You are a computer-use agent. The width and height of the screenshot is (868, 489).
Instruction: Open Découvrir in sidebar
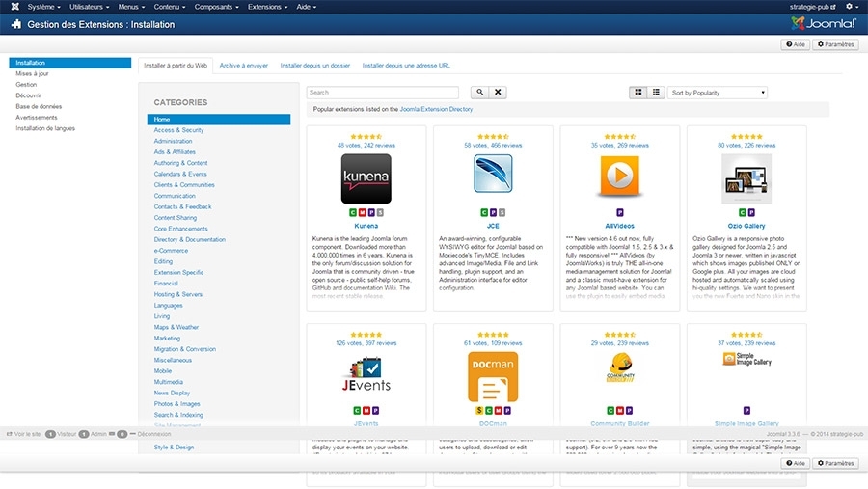tap(28, 95)
